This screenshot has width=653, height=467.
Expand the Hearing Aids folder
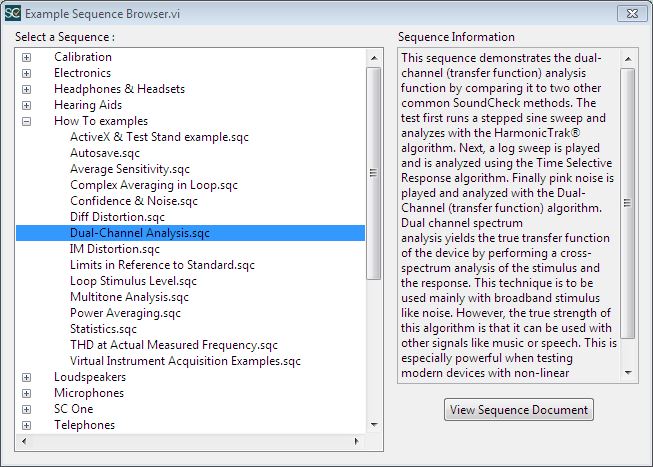[x=26, y=105]
